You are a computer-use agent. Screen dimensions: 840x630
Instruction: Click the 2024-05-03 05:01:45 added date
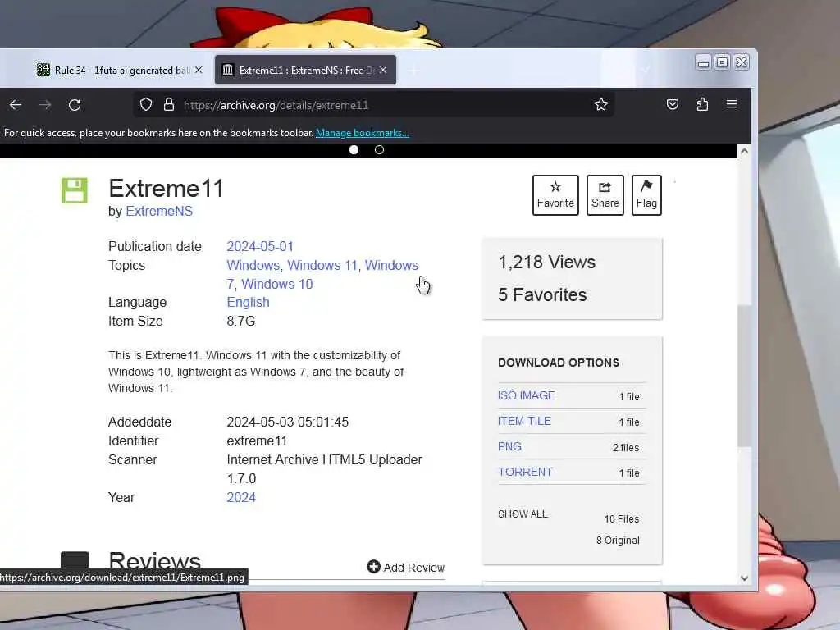click(x=288, y=422)
